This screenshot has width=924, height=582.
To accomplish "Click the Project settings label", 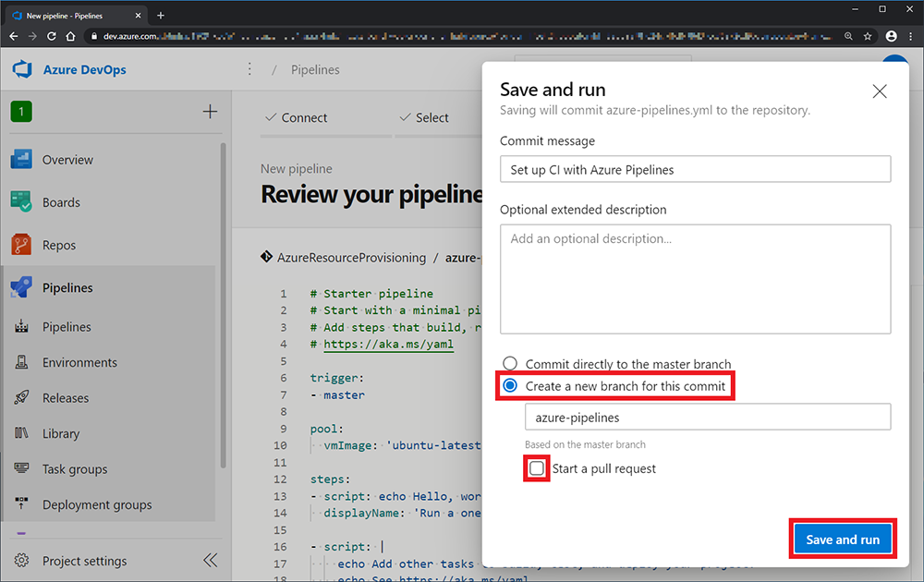I will [x=84, y=561].
